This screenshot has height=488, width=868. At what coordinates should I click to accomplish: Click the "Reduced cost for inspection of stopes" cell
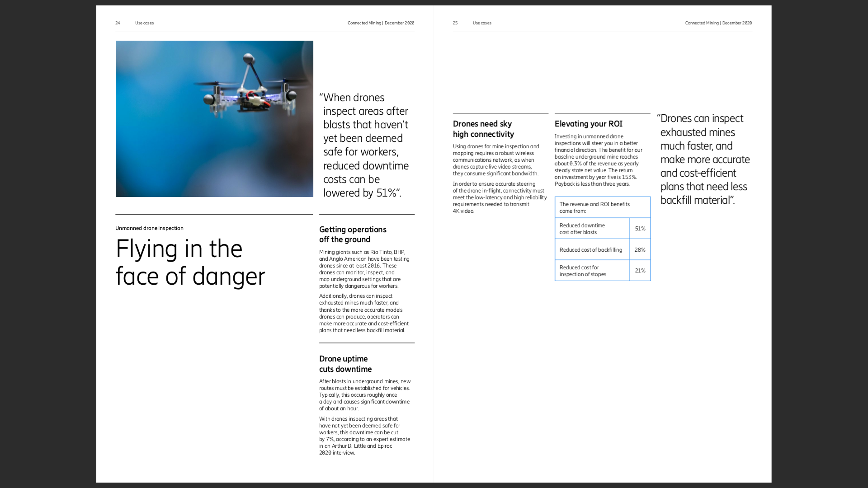coord(592,271)
